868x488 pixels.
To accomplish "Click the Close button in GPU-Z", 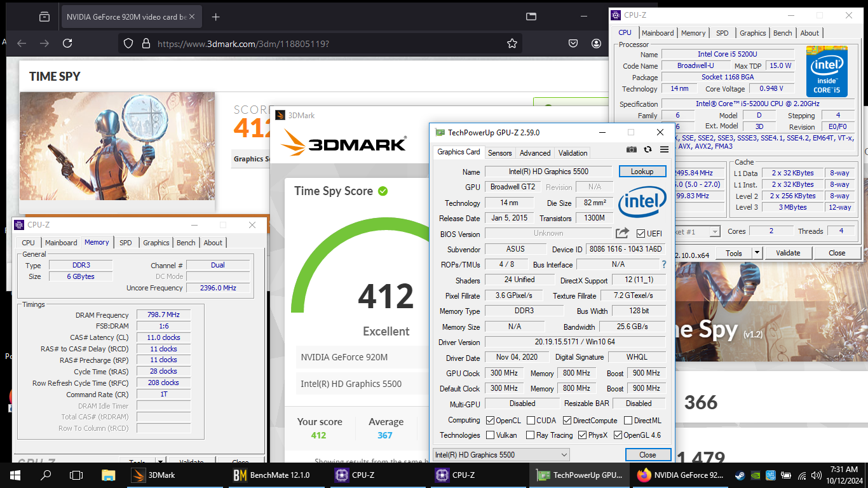I will coord(648,454).
